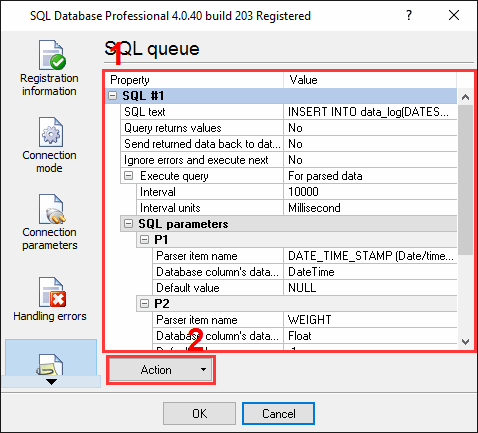Click the 10000 interval value
Screen dimensions: 478x433
[x=370, y=192]
